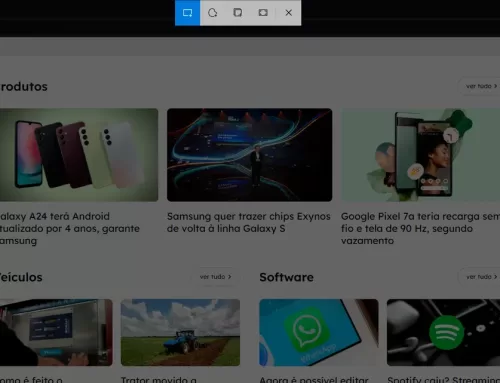Open 'Agora é possível editar' article headline
This screenshot has height=383, width=500.
point(314,379)
